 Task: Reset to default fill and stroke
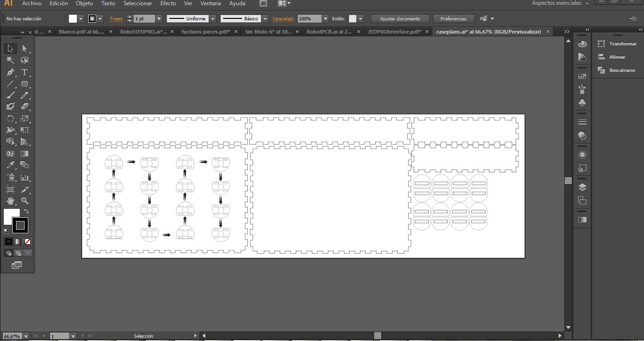pyautogui.click(x=6, y=231)
